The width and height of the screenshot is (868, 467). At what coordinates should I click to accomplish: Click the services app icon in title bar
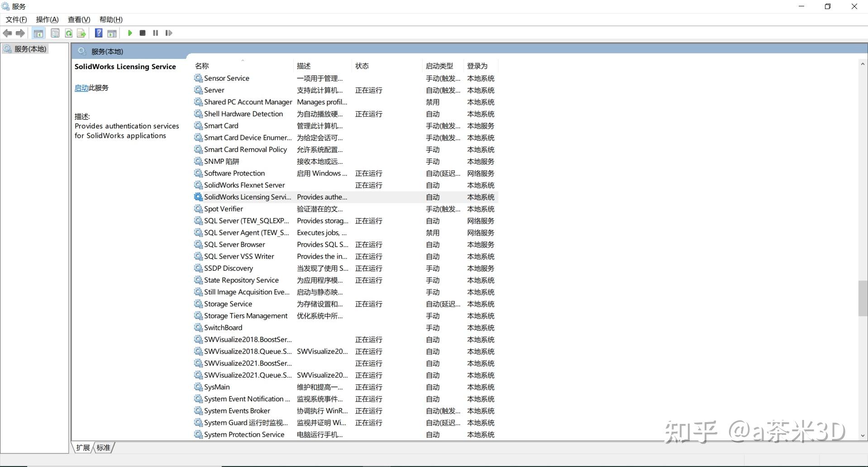pyautogui.click(x=5, y=6)
